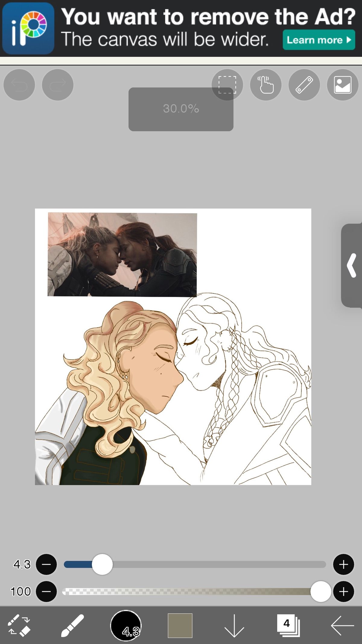Tap the back arrow to exit
Image resolution: width=362 pixels, height=644 pixels.
[x=342, y=626]
